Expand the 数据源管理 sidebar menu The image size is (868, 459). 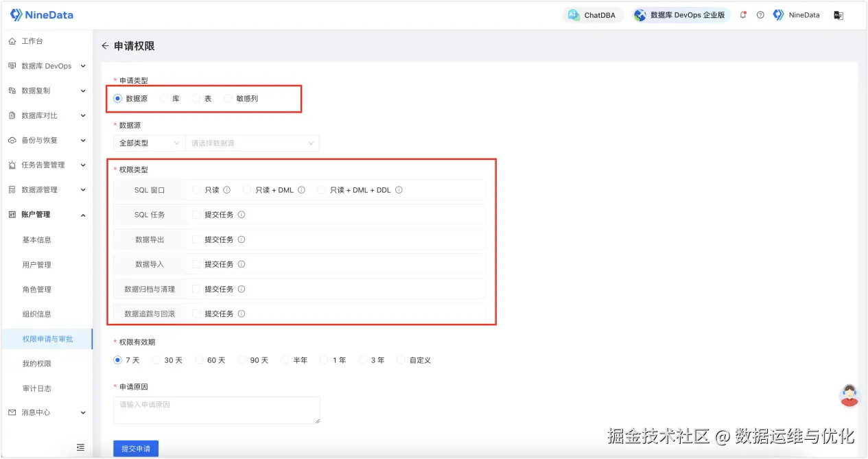(46, 189)
